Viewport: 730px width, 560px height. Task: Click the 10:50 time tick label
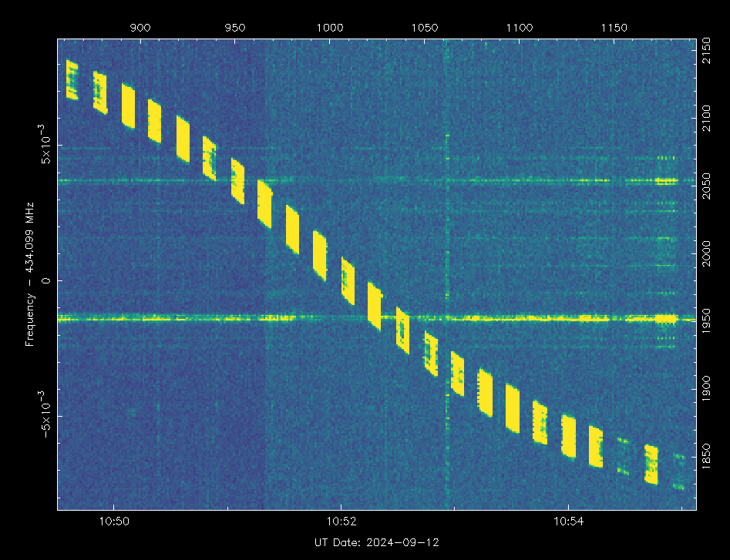click(x=114, y=521)
